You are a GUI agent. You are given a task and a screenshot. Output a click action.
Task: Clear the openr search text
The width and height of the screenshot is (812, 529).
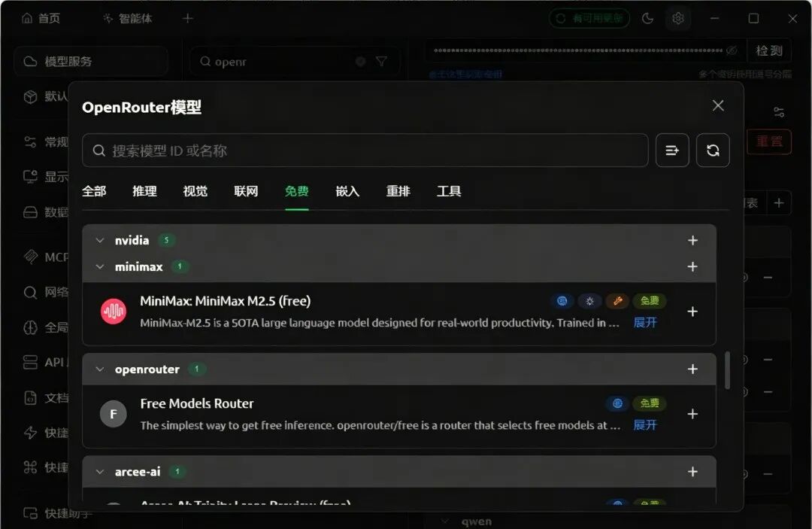[x=360, y=62]
